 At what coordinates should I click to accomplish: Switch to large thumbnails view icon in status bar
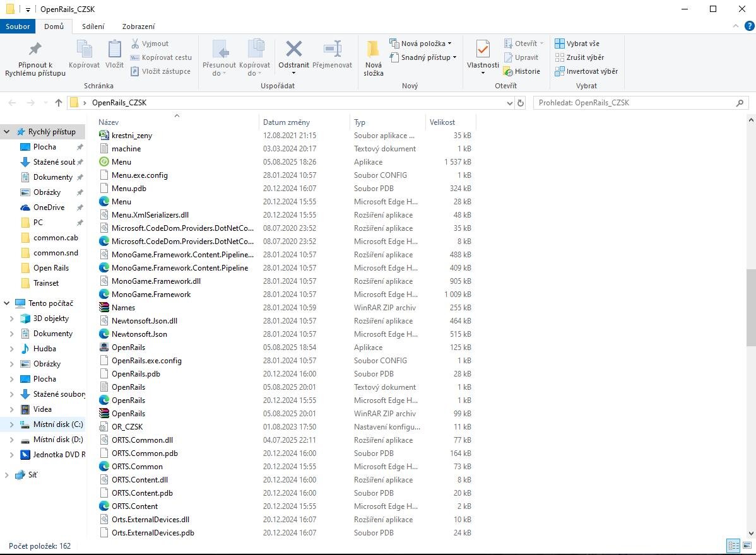point(747,546)
